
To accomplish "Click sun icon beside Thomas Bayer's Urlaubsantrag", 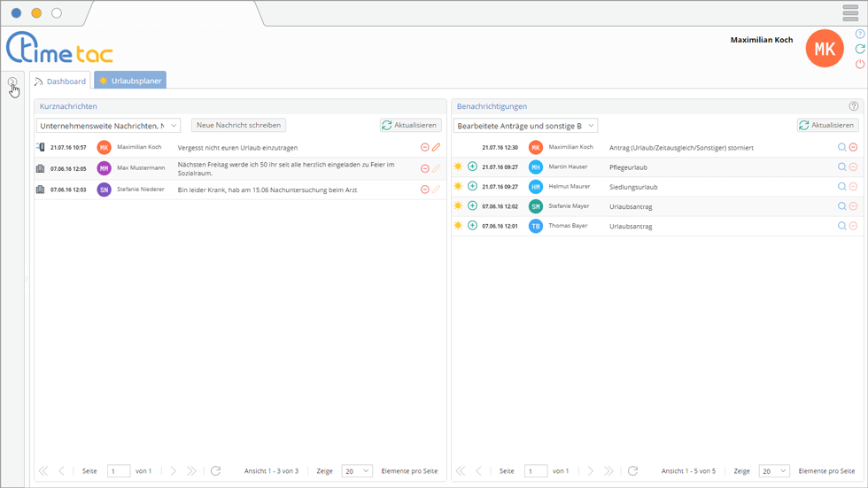I will coord(458,226).
